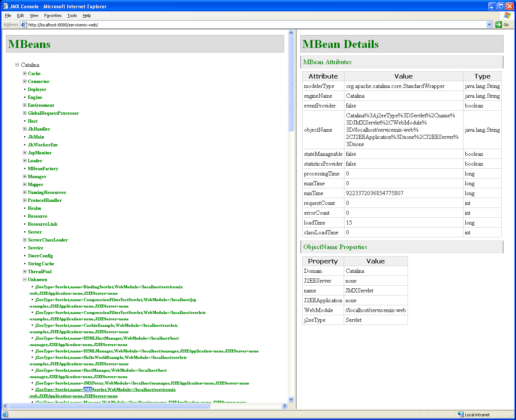Image resolution: width=516 pixels, height=420 pixels.
Task: Expand the ThreadPool node
Action: [25, 272]
